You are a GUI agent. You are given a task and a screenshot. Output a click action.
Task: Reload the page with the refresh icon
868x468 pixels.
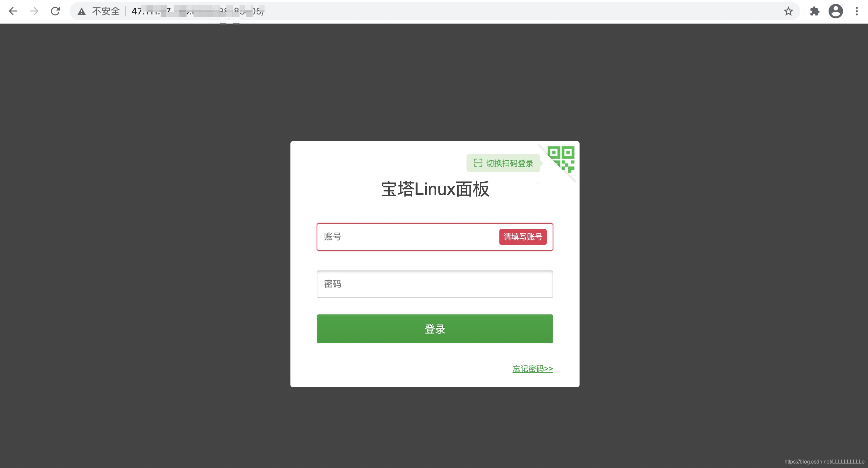(x=55, y=11)
